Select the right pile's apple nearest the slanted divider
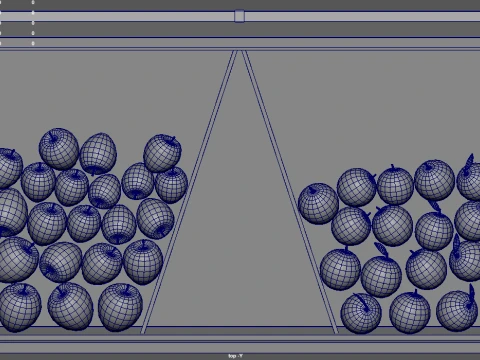The width and height of the screenshot is (480, 360). (318, 203)
